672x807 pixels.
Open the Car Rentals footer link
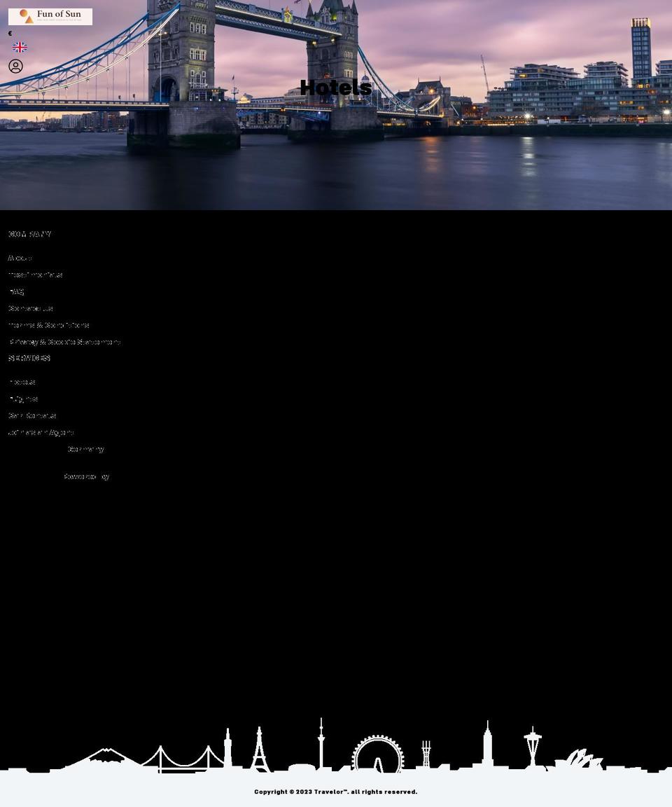tap(32, 415)
